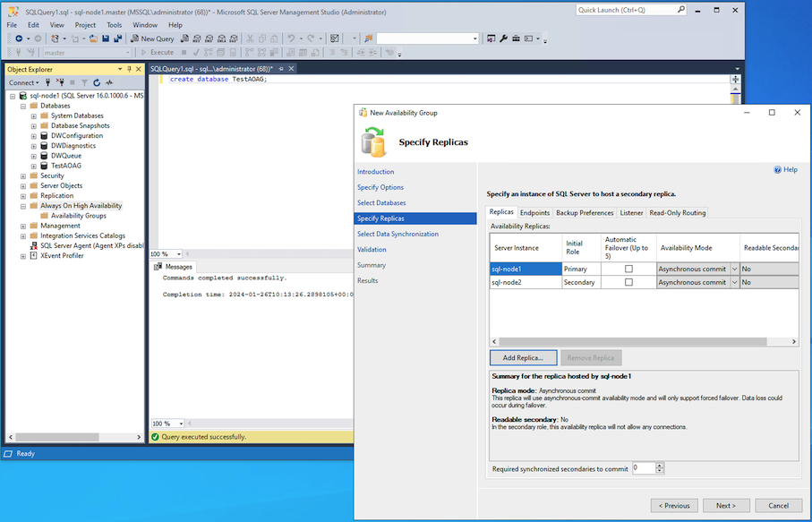
Task: Go to the Introduction wizard step
Action: (375, 172)
